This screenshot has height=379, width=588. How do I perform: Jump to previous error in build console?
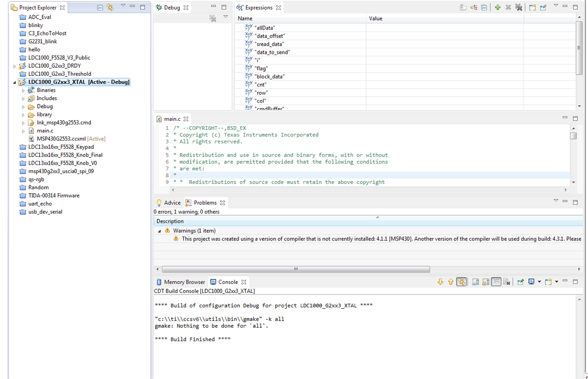click(450, 282)
